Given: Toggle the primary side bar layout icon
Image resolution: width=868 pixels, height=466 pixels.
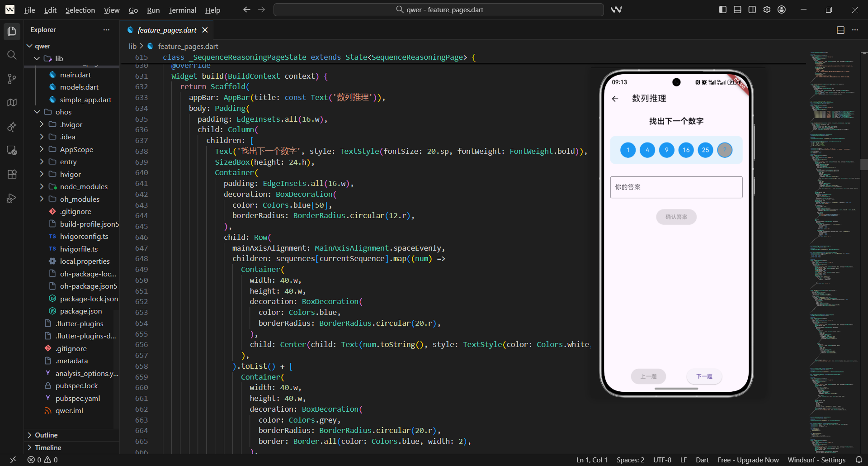Looking at the screenshot, I should click(722, 10).
